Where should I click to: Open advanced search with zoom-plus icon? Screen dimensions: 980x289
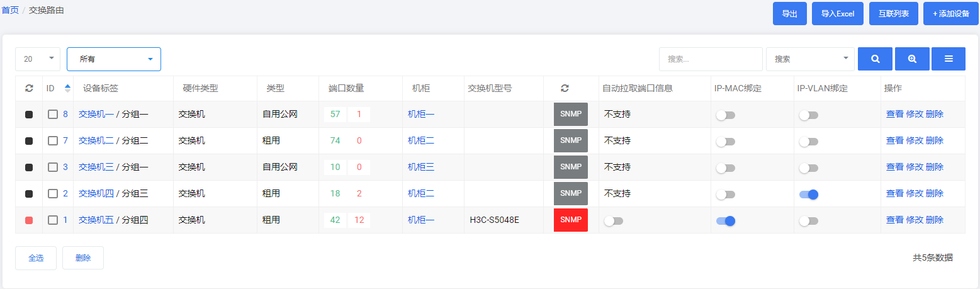[x=912, y=59]
